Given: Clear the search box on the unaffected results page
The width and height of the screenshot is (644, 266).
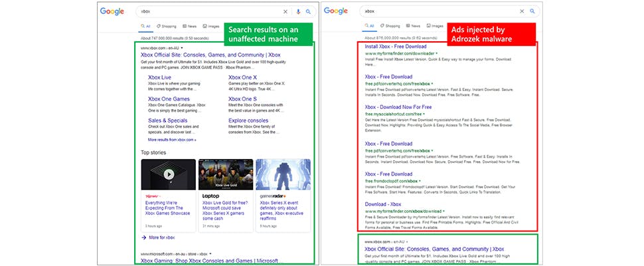Looking at the screenshot, I should [x=285, y=11].
